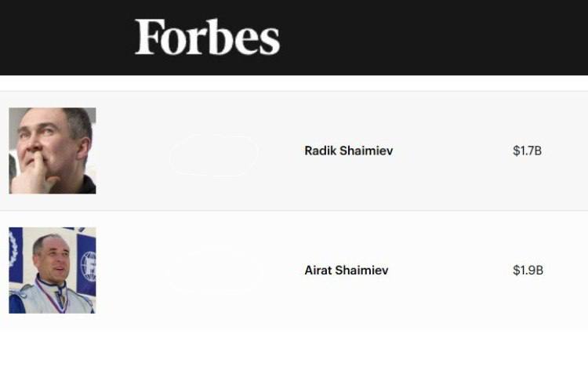Select row space right of $1.9B
Screen dimensions: 588x392
(x=566, y=270)
